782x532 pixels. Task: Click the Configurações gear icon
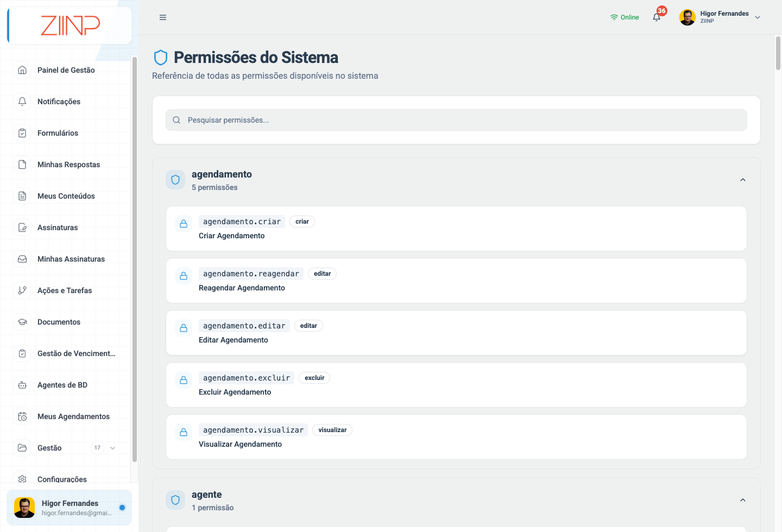[x=22, y=479]
